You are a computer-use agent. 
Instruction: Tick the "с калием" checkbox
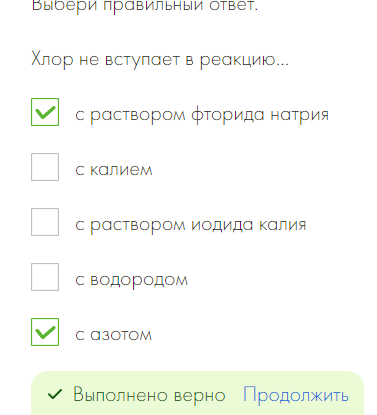(45, 167)
